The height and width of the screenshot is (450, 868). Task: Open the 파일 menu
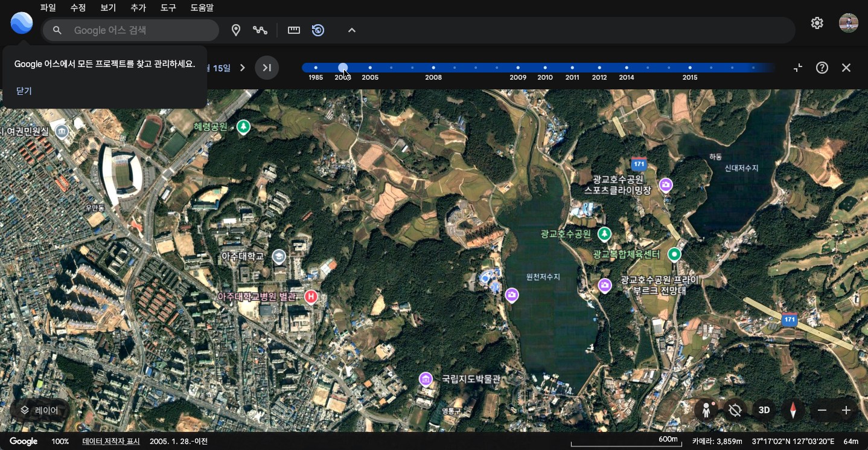[x=48, y=8]
